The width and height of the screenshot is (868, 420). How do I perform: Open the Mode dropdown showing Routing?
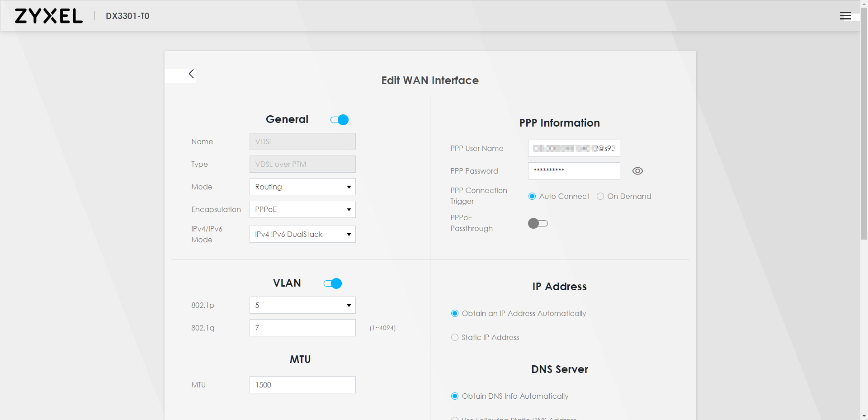(302, 187)
